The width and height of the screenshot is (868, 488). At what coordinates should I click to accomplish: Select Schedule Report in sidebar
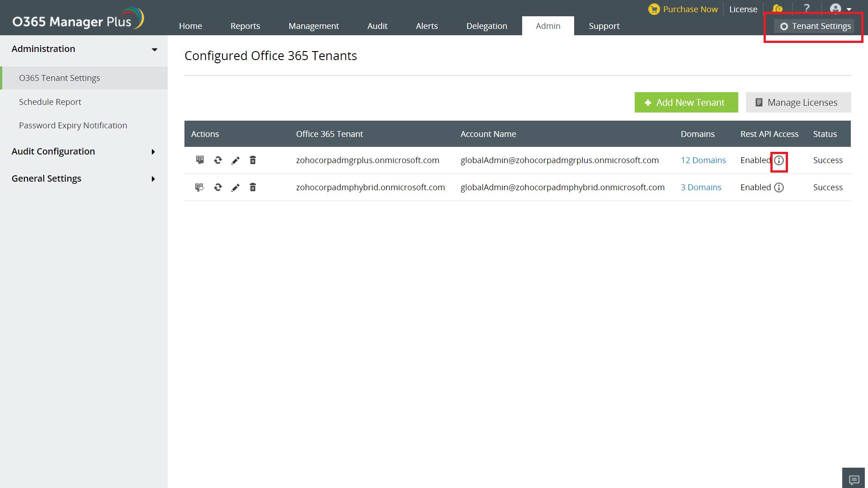[x=50, y=102]
